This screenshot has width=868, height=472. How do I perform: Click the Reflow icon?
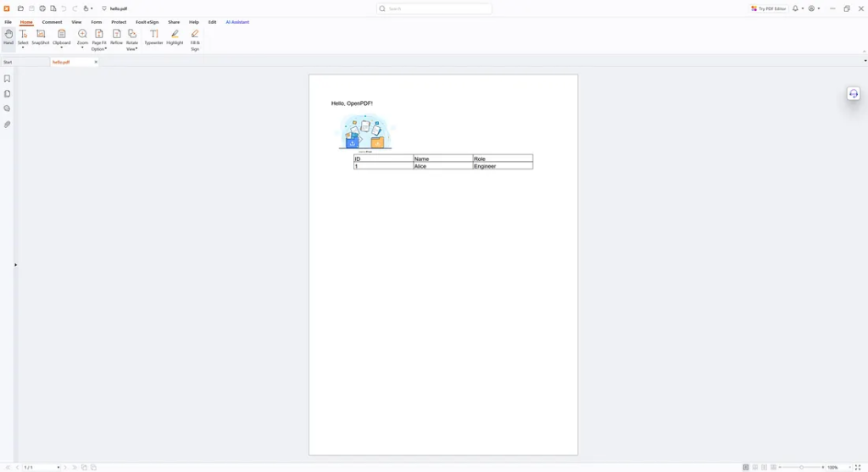[x=116, y=36]
